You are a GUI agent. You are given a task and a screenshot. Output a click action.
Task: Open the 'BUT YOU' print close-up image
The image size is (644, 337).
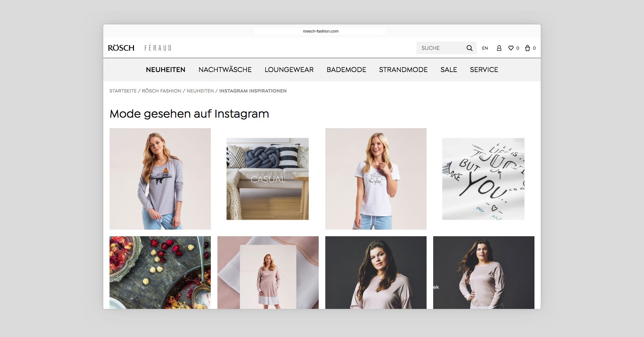[483, 179]
